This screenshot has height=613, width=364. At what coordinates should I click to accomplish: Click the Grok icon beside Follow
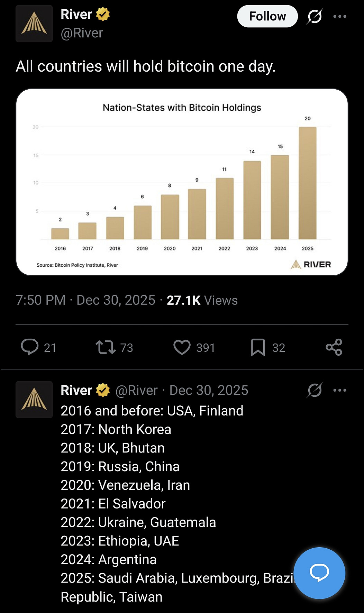coord(315,16)
